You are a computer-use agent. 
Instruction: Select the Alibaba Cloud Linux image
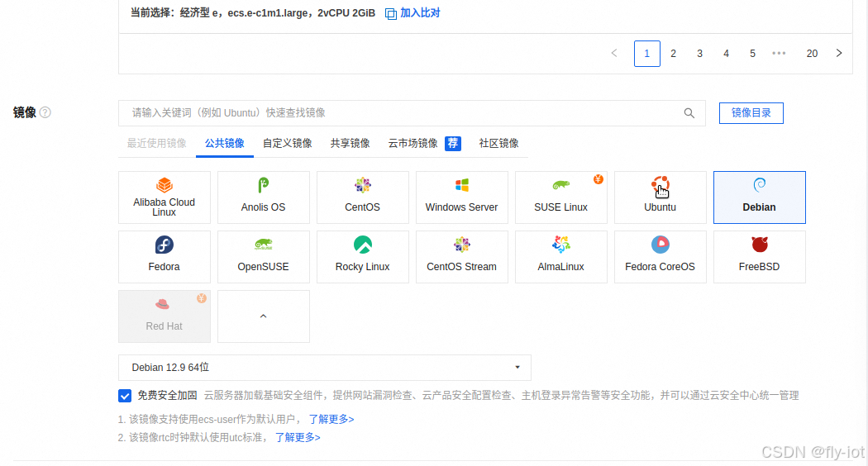165,197
